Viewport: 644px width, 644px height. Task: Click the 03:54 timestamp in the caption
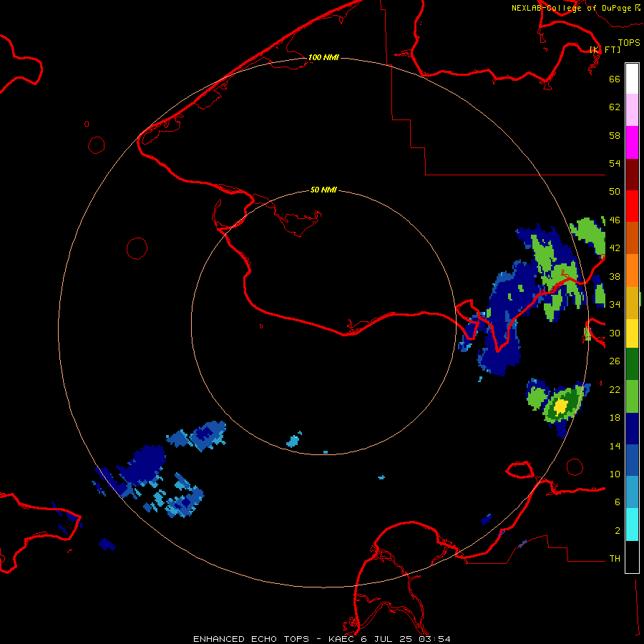coord(434,639)
